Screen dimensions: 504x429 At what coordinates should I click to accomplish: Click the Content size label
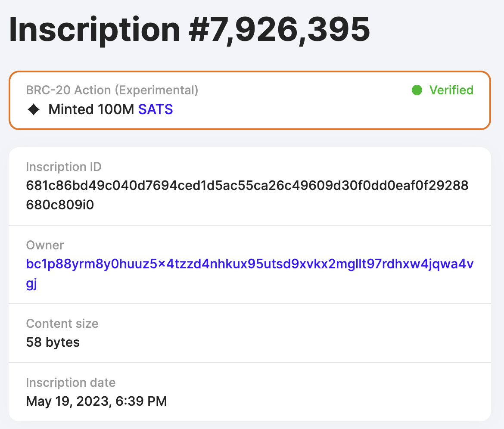(62, 323)
